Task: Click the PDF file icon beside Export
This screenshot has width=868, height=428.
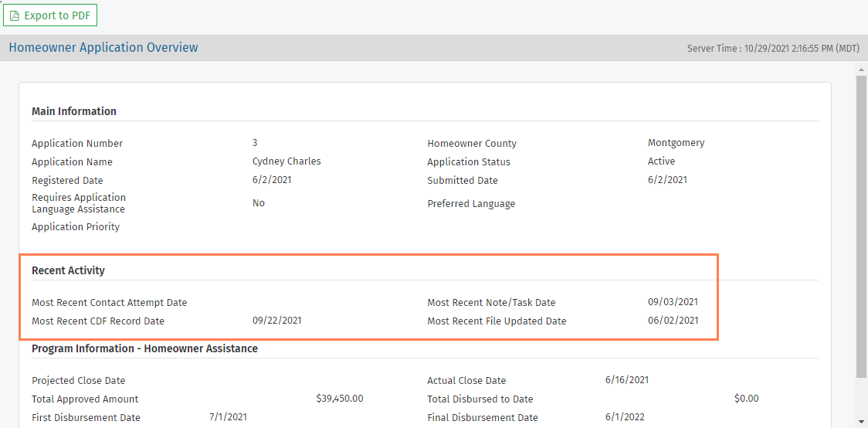Action: pos(15,15)
